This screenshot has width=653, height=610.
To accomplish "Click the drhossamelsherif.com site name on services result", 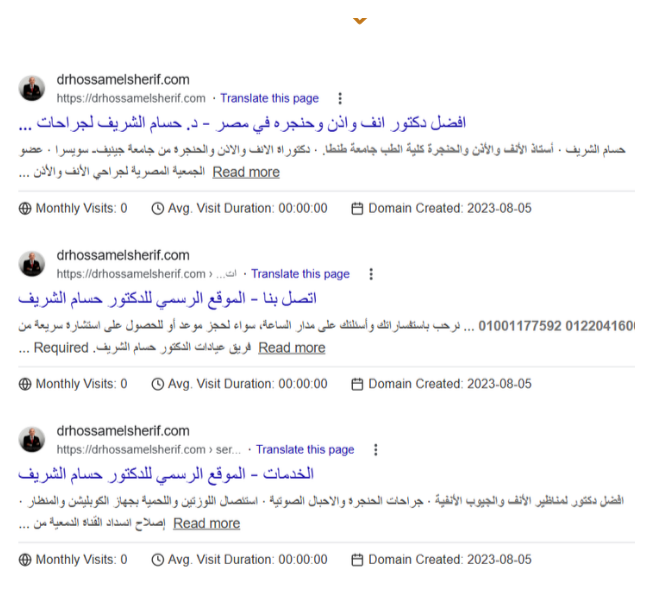I will click(x=123, y=431).
